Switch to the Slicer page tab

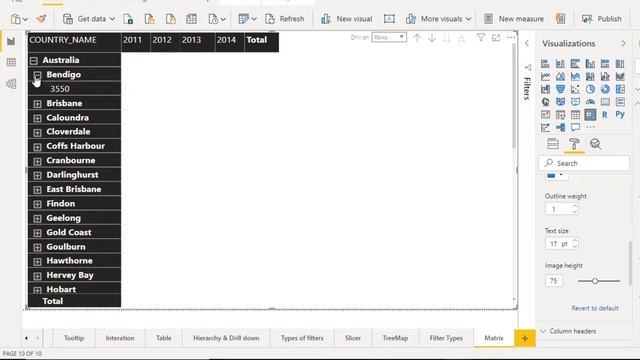tap(353, 338)
